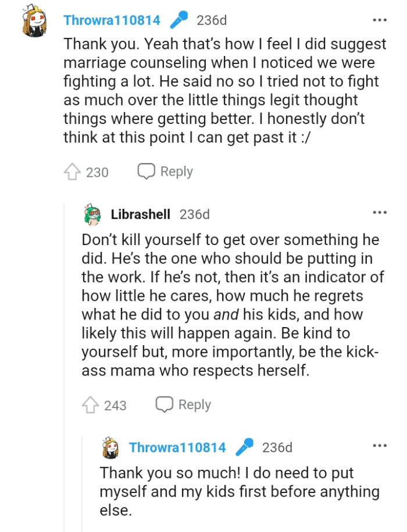
Task: Open the overflow menu on Throwra110814's top comment
Action: pos(379,20)
